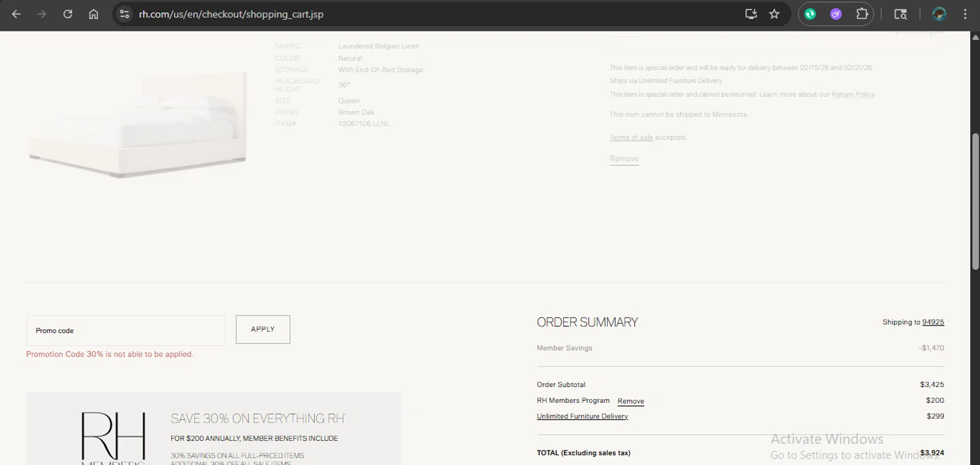The height and width of the screenshot is (465, 980).
Task: Click the Brown Oak finish value
Action: pos(356,112)
